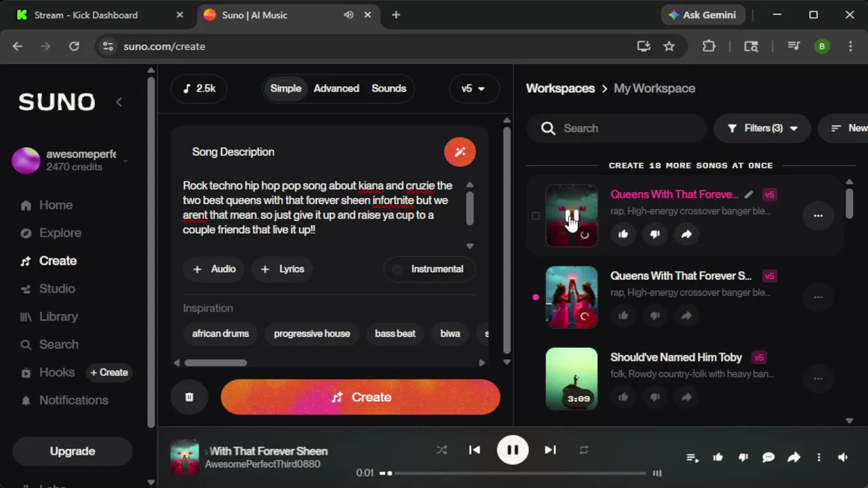Switch to Advanced mode tab
Viewport: 868px width, 488px height.
(336, 88)
